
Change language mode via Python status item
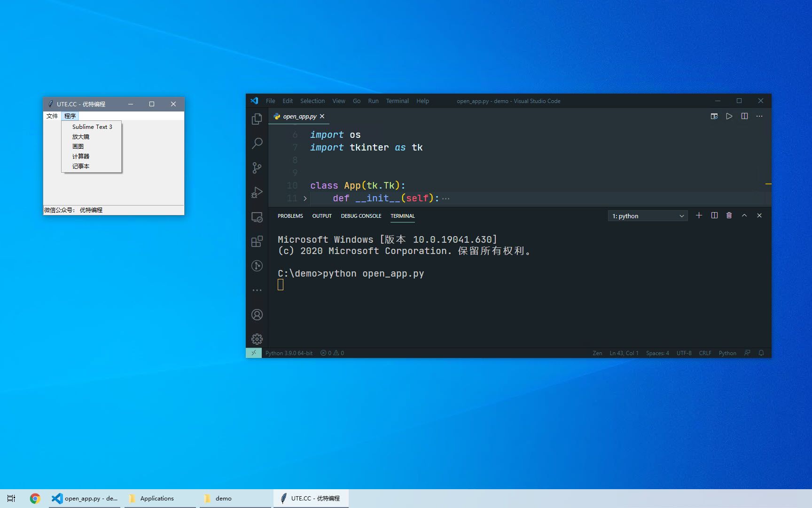pyautogui.click(x=727, y=353)
